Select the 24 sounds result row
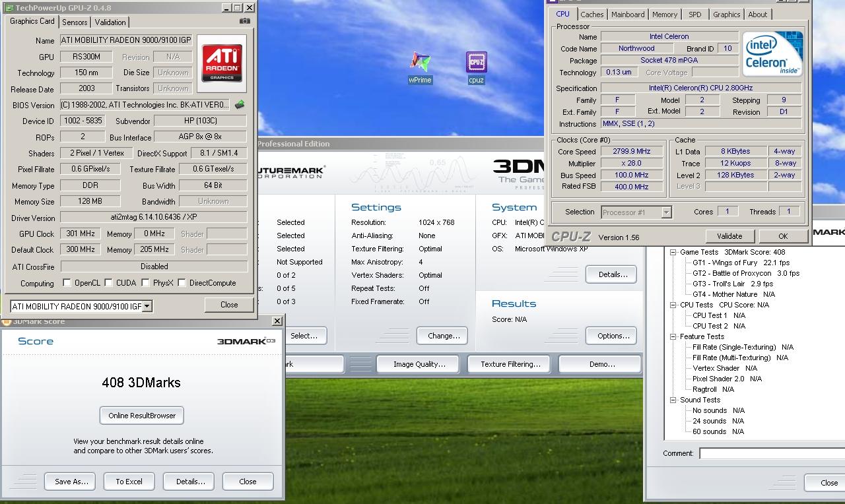Viewport: 845px width, 504px height. click(718, 421)
